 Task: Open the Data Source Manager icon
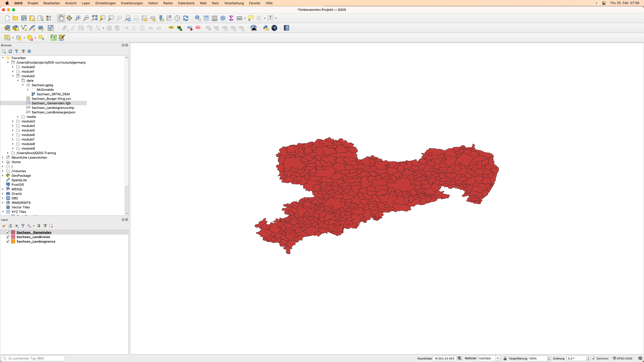7,28
